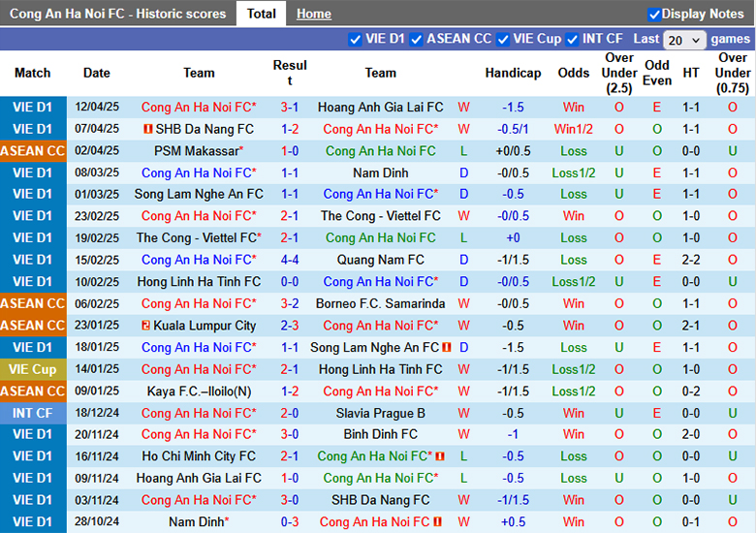Click the HT column header
Screen dimensions: 756x533
coord(691,73)
